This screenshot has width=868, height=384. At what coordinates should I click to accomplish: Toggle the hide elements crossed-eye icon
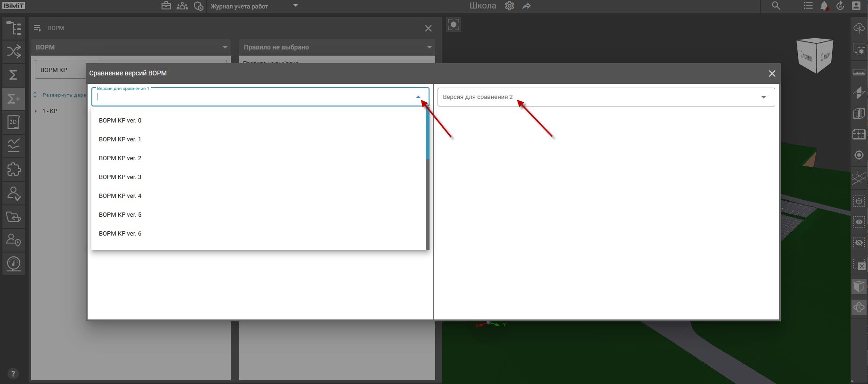tap(859, 243)
